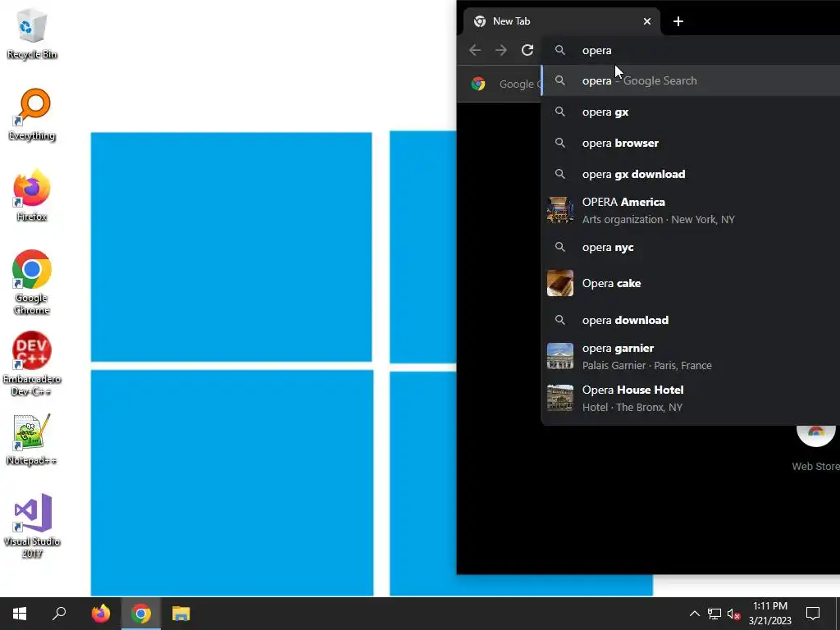Viewport: 840px width, 630px height.
Task: Click the Firefox taskbar icon
Action: tap(101, 614)
